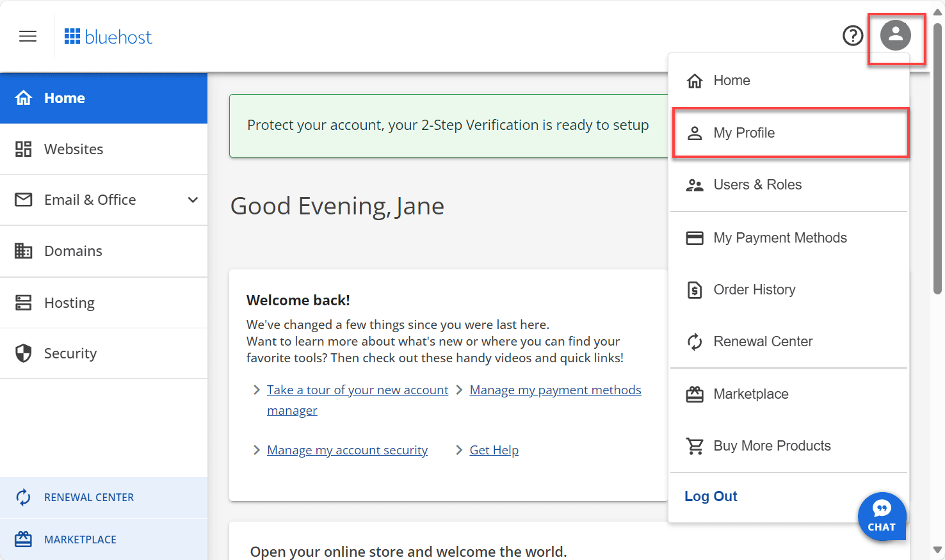945x560 pixels.
Task: Select the Hosting sidebar icon
Action: pyautogui.click(x=23, y=302)
